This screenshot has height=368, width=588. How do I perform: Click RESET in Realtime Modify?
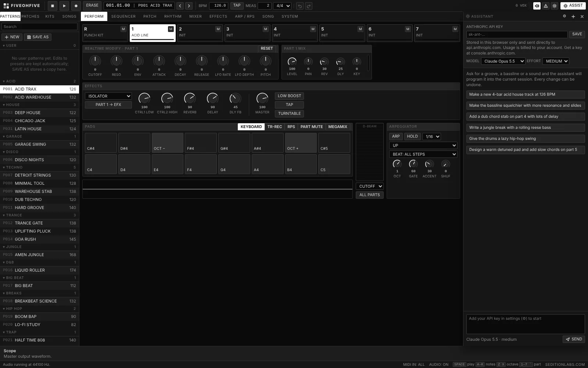[267, 49]
